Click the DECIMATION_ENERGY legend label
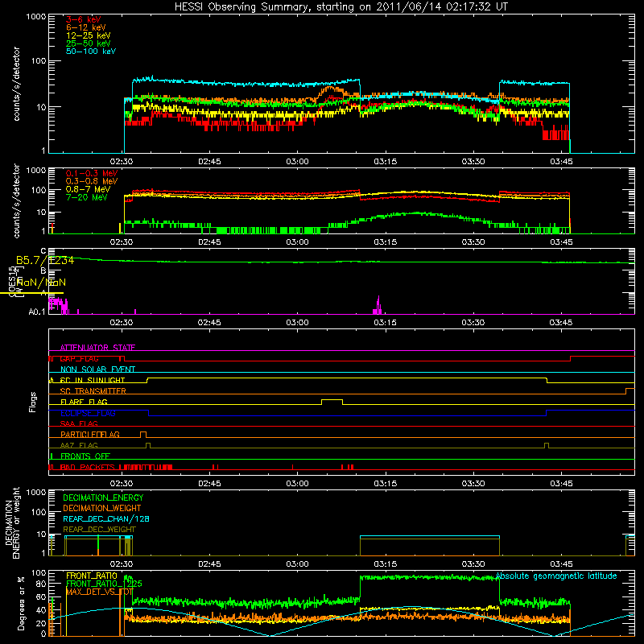The image size is (644, 644). pyautogui.click(x=103, y=497)
